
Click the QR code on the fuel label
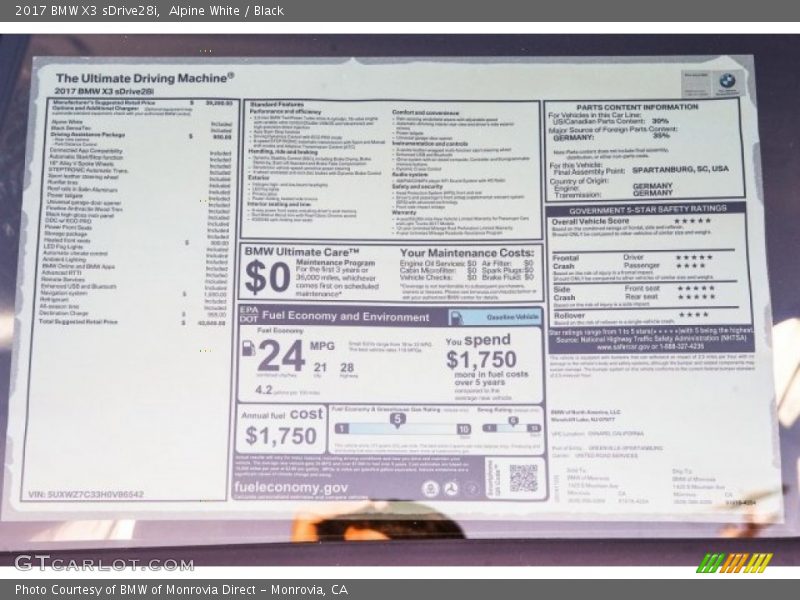[523, 478]
